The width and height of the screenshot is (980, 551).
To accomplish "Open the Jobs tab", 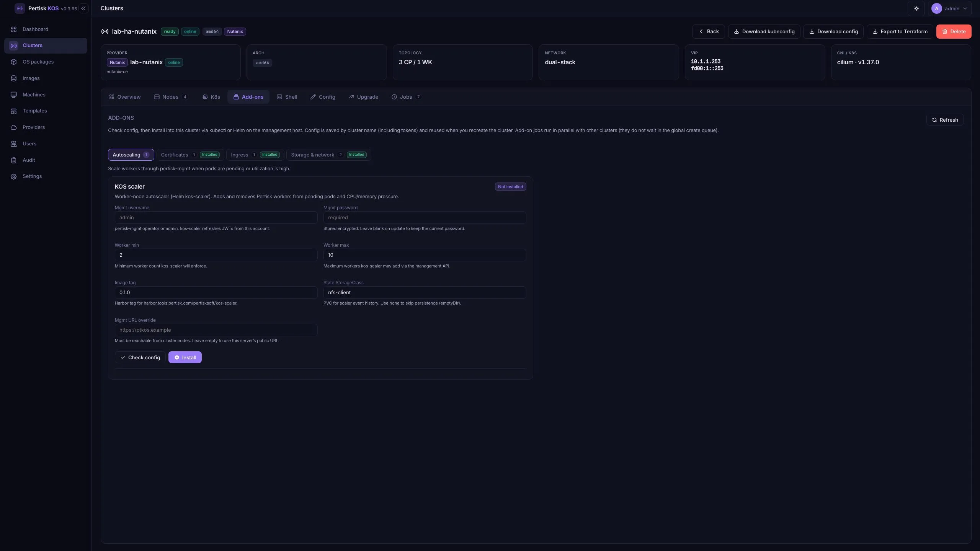I will 406,97.
